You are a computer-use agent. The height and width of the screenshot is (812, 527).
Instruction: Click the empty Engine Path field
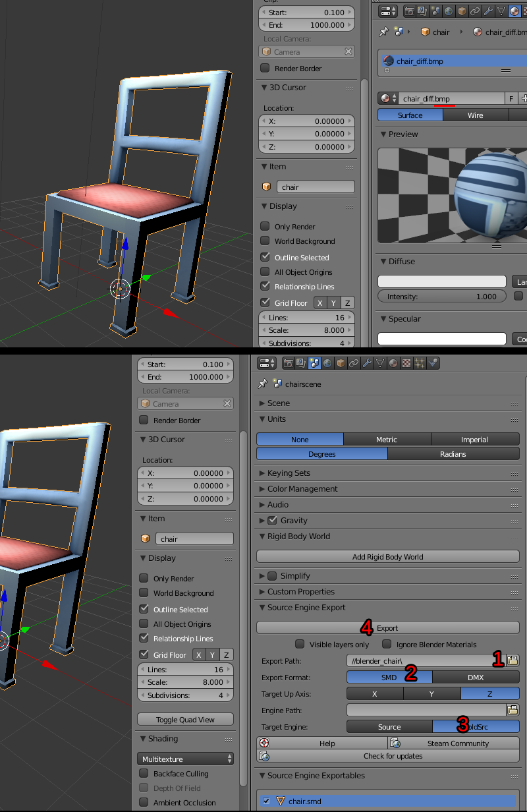[x=426, y=710]
